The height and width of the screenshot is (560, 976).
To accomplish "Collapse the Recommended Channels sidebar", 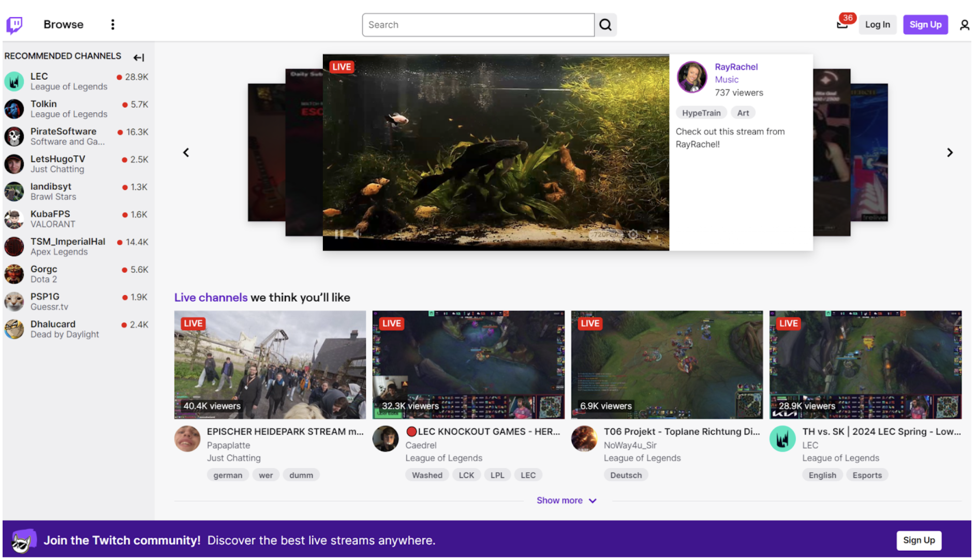I will click(138, 57).
